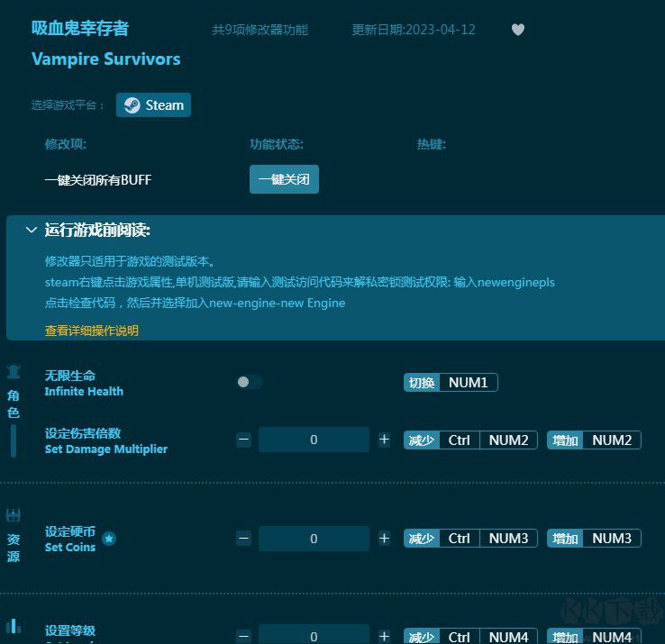
Task: Select the Steam platform button
Action: (x=153, y=105)
